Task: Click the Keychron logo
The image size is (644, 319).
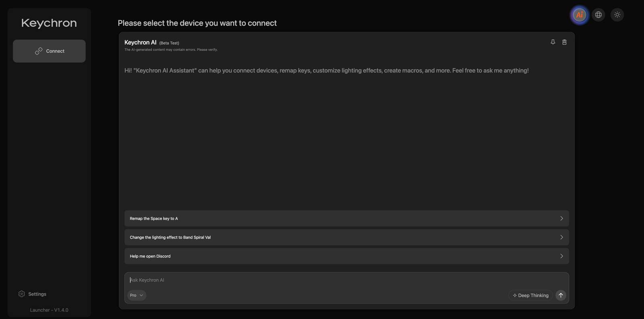Action: coord(49,23)
